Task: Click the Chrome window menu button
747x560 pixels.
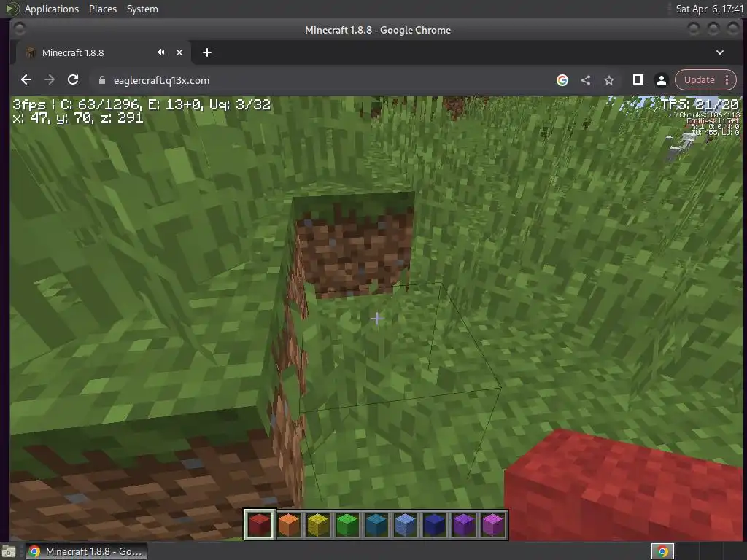Action: [20, 29]
